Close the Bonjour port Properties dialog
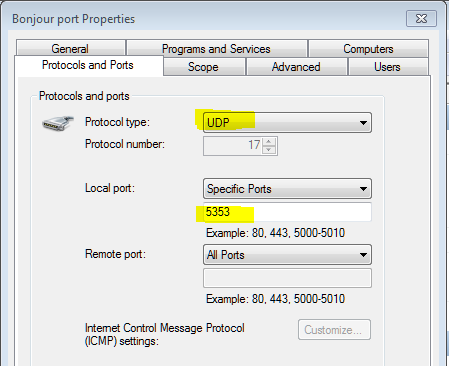Viewport: 449px width, 366px height. point(421,19)
